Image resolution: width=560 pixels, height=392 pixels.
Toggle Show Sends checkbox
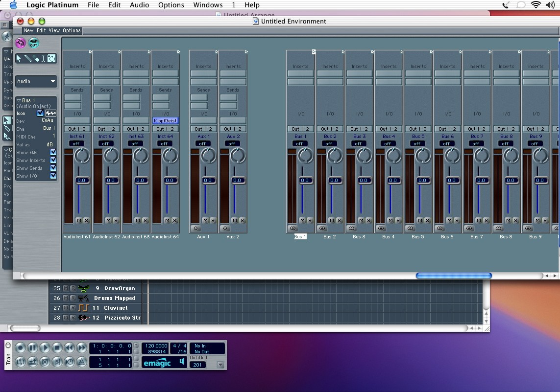pos(53,168)
